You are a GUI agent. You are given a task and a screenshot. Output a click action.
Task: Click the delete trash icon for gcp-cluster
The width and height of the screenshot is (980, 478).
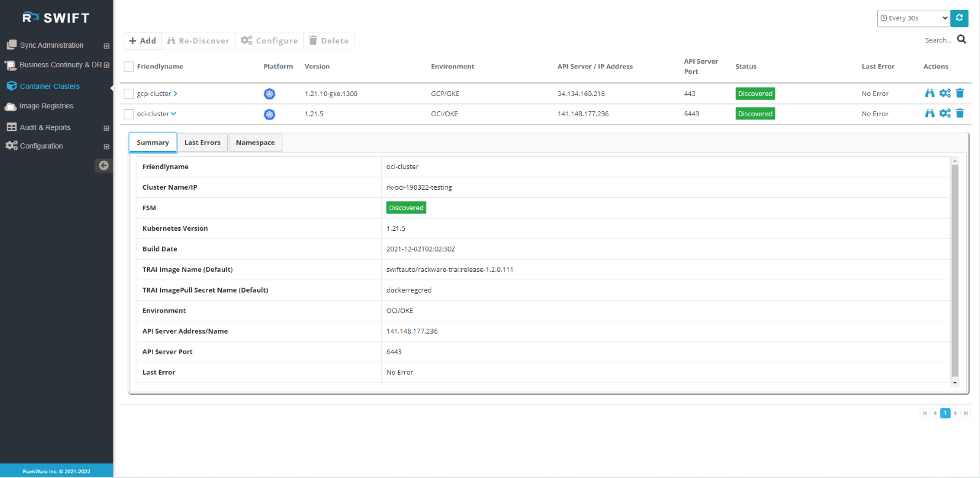(x=960, y=94)
